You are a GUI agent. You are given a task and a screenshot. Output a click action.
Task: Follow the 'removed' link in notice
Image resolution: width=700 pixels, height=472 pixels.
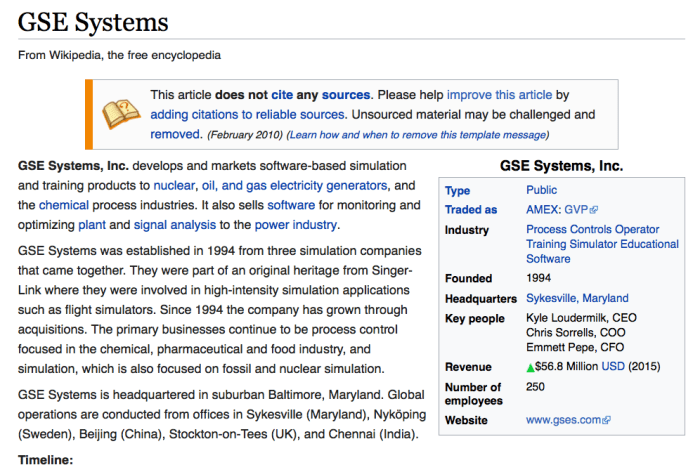[176, 134]
